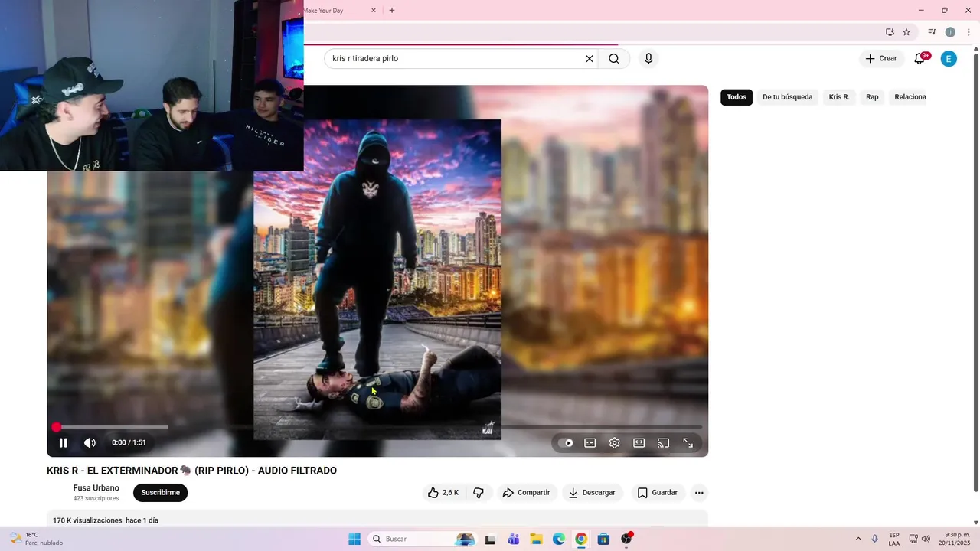
Task: Open the Chrome three-dot menu
Action: tap(969, 32)
